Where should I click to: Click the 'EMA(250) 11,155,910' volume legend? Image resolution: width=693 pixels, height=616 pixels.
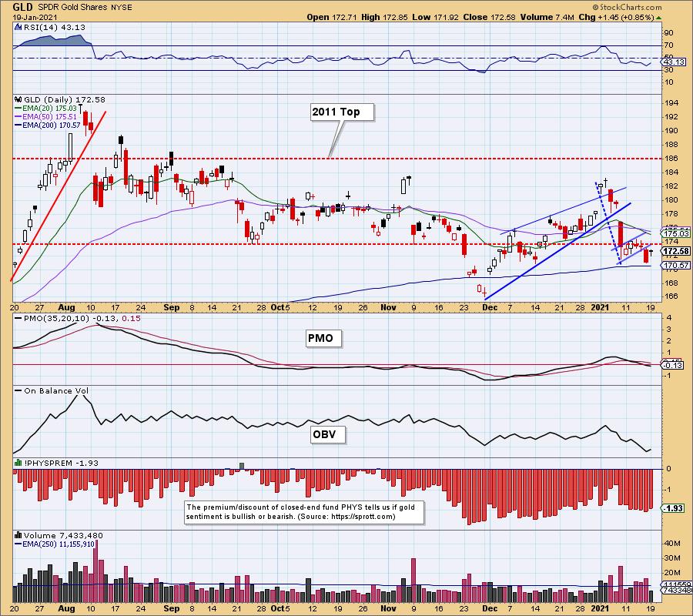[x=59, y=544]
